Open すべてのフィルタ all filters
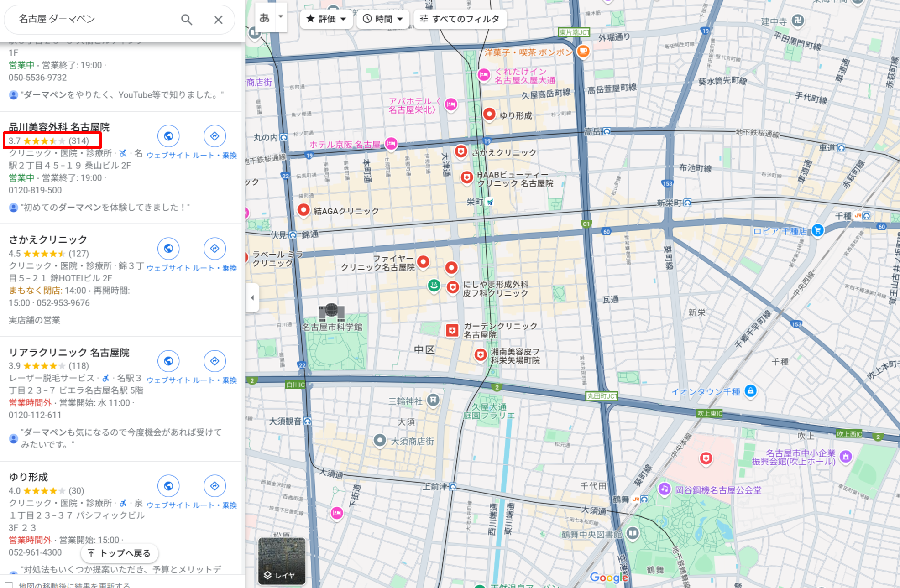Viewport: 900px width, 588px height. click(460, 19)
